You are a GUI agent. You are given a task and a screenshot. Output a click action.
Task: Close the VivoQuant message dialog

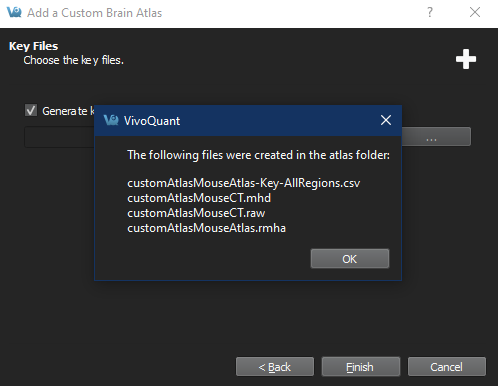click(x=386, y=120)
